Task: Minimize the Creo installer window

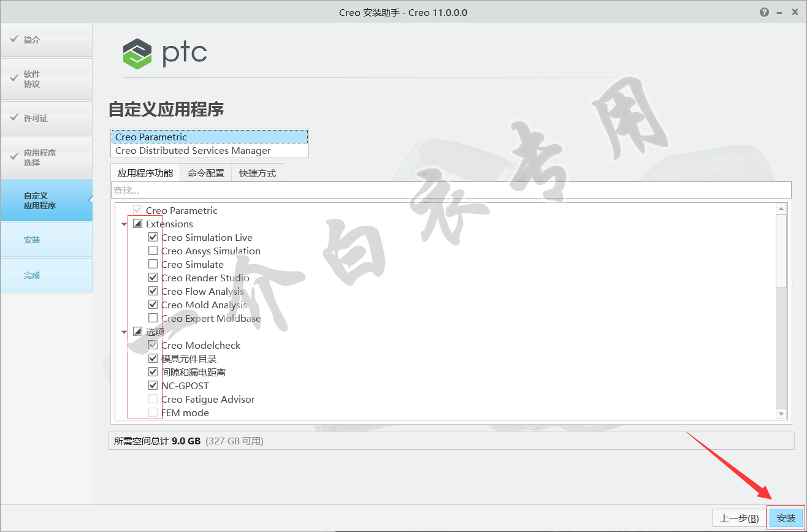Action: (779, 12)
